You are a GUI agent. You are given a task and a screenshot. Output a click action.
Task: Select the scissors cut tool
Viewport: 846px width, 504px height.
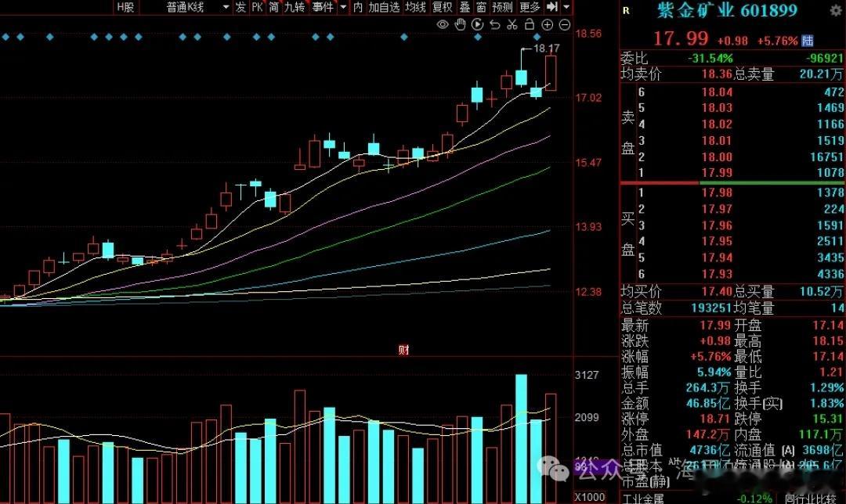pos(512,24)
